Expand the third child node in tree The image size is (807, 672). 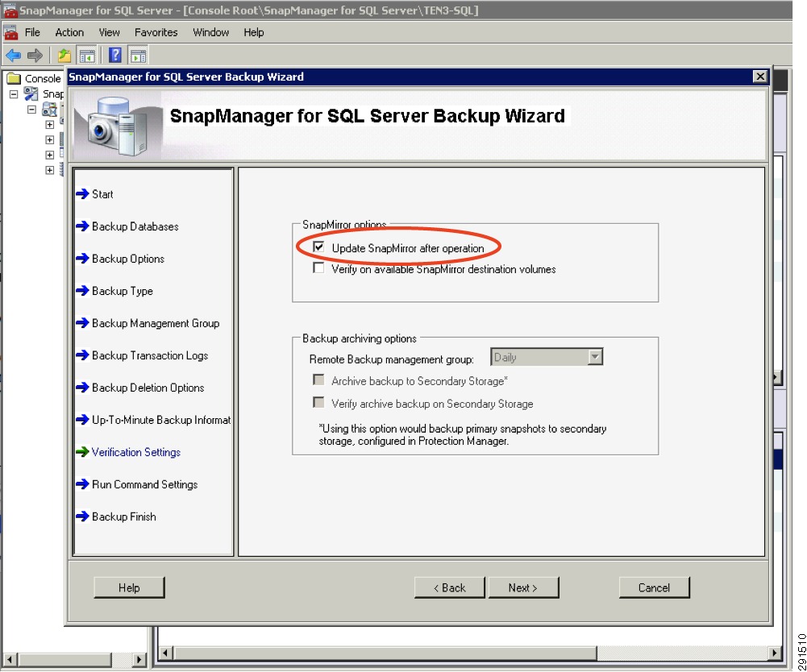49,155
